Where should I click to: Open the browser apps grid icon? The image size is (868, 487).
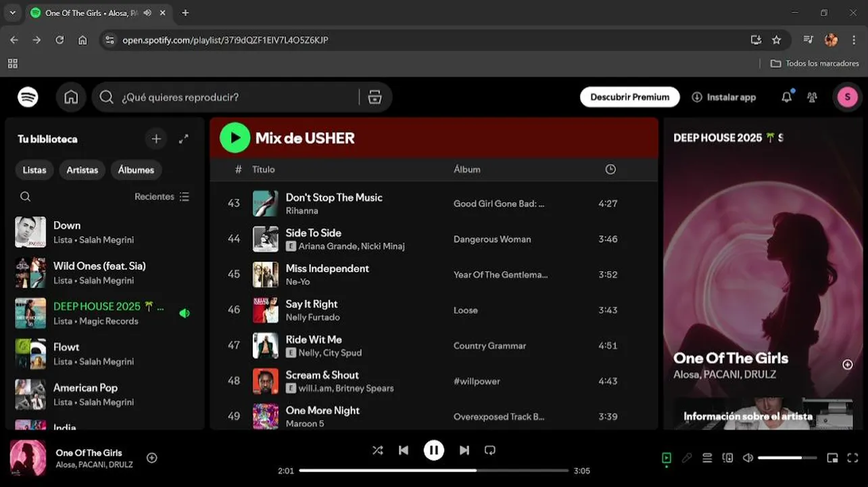pyautogui.click(x=12, y=63)
